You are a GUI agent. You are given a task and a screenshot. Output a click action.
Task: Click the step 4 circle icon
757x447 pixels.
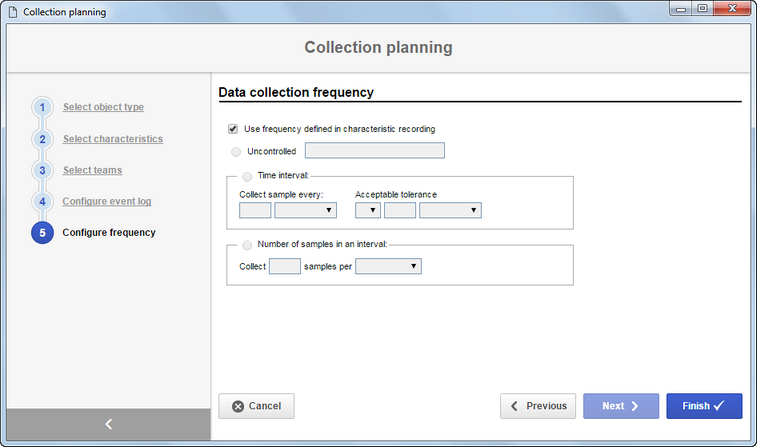[42, 201]
